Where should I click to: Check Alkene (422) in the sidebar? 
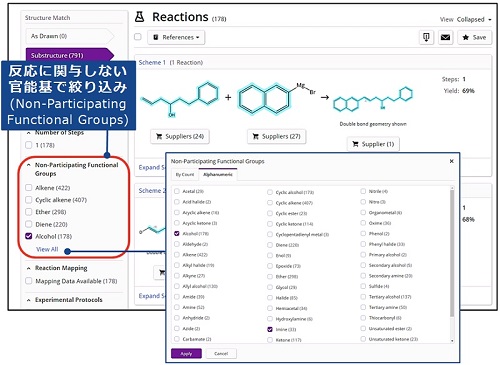coord(29,188)
